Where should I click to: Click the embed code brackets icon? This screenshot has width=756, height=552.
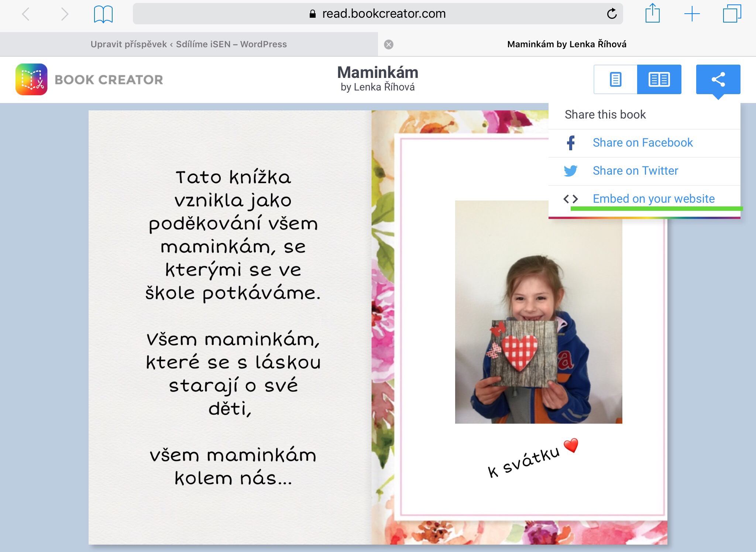point(571,199)
